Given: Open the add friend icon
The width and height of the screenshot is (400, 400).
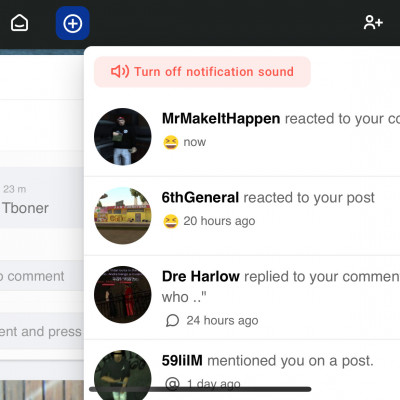Looking at the screenshot, I should 373,23.
